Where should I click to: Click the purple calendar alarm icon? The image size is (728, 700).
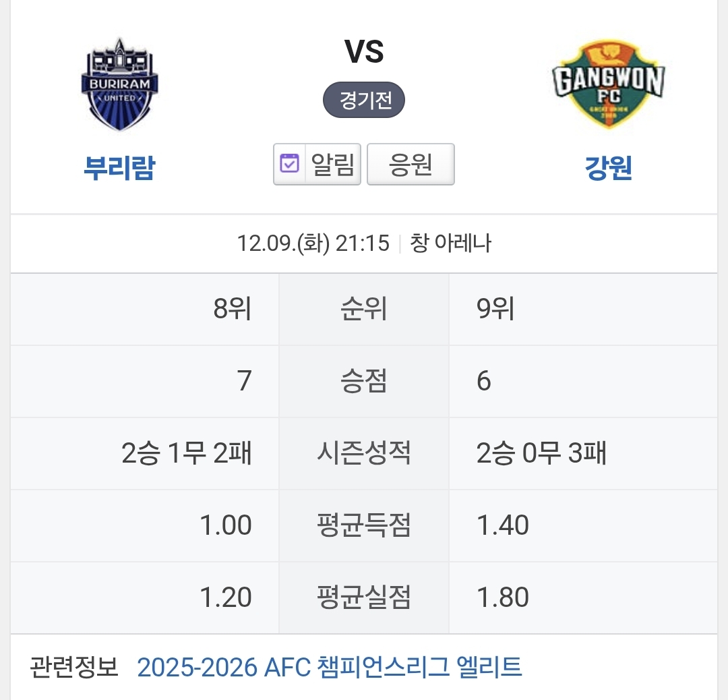pos(289,164)
